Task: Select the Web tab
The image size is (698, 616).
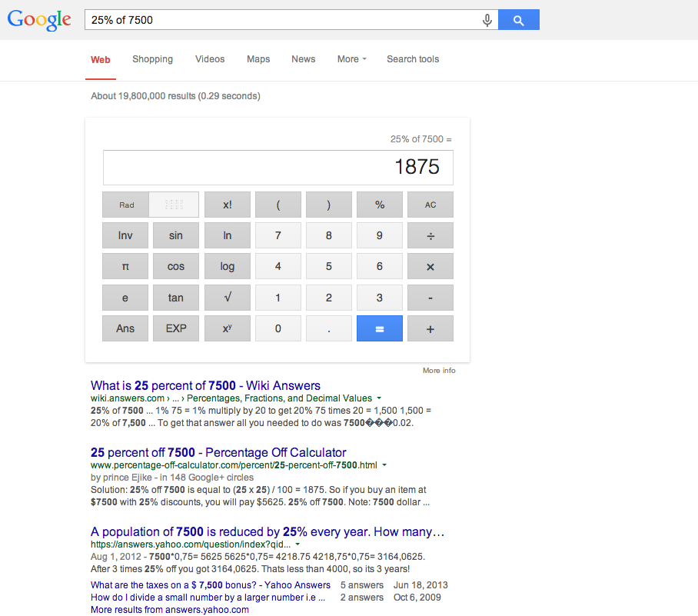Action: click(101, 60)
